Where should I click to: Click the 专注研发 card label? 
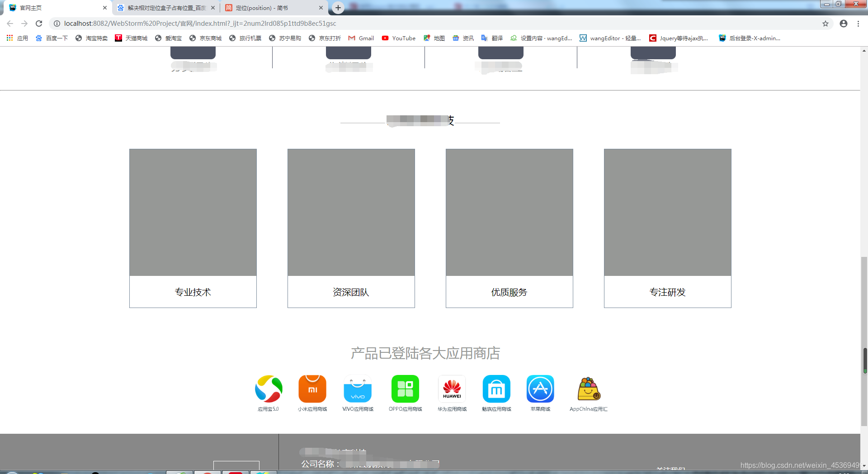(668, 292)
